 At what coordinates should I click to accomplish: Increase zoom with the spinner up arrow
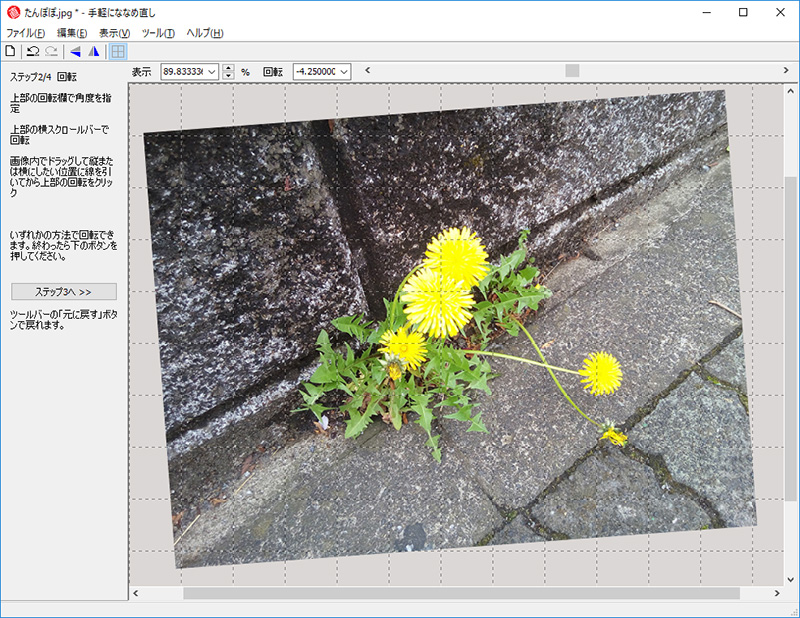tap(229, 68)
